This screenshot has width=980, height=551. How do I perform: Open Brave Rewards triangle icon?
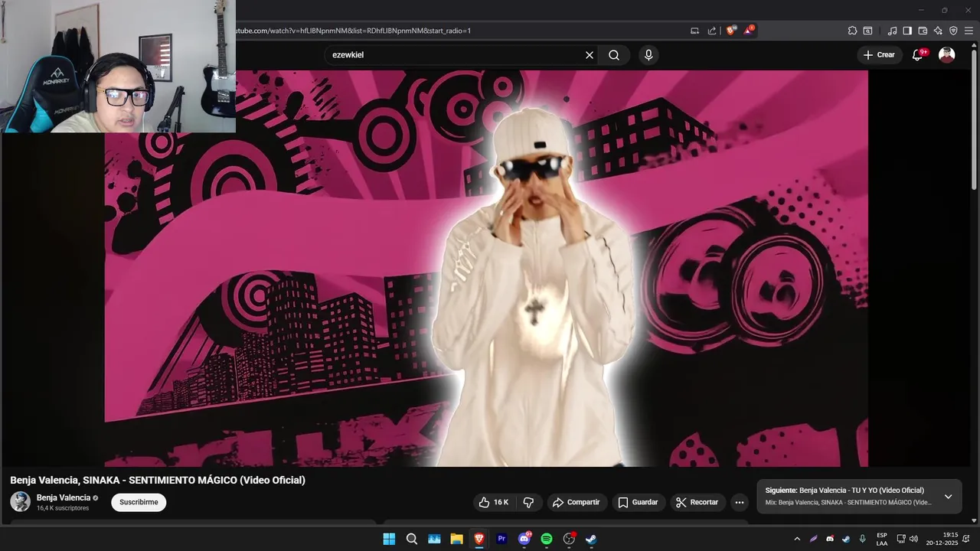[749, 31]
